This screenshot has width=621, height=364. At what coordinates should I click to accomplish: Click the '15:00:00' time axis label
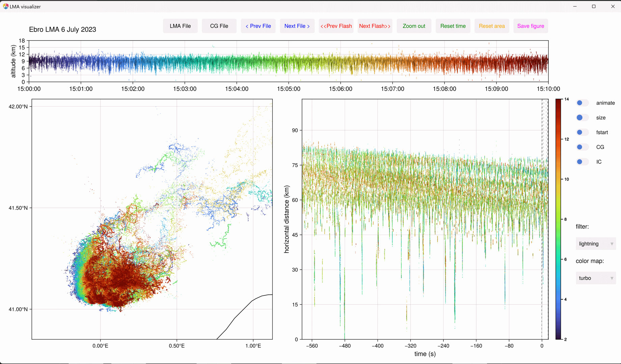[x=29, y=89]
